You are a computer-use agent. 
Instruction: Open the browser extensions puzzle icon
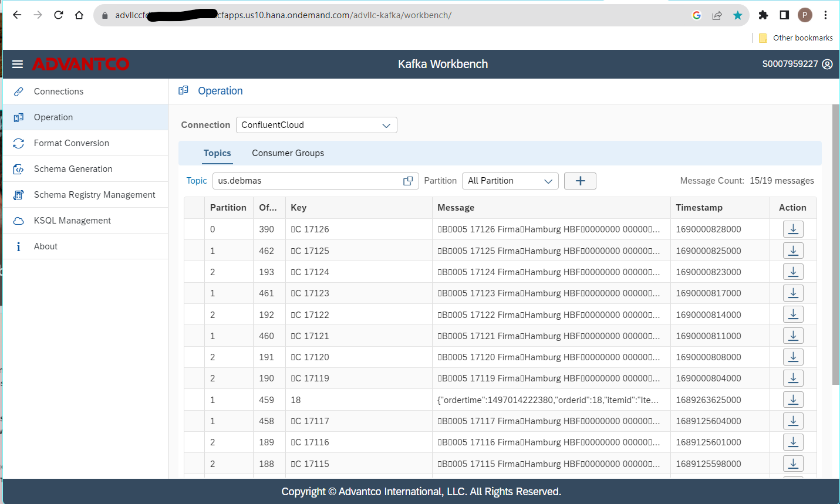[x=763, y=15]
